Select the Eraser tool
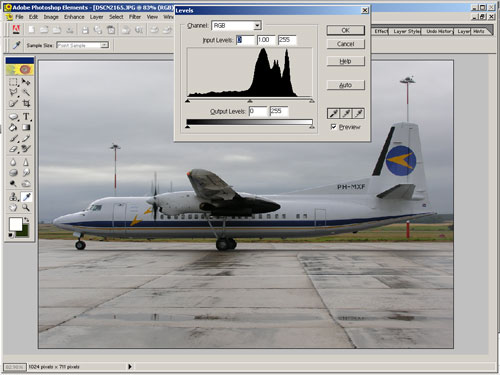Screen dimensions: 500x375 point(13,149)
